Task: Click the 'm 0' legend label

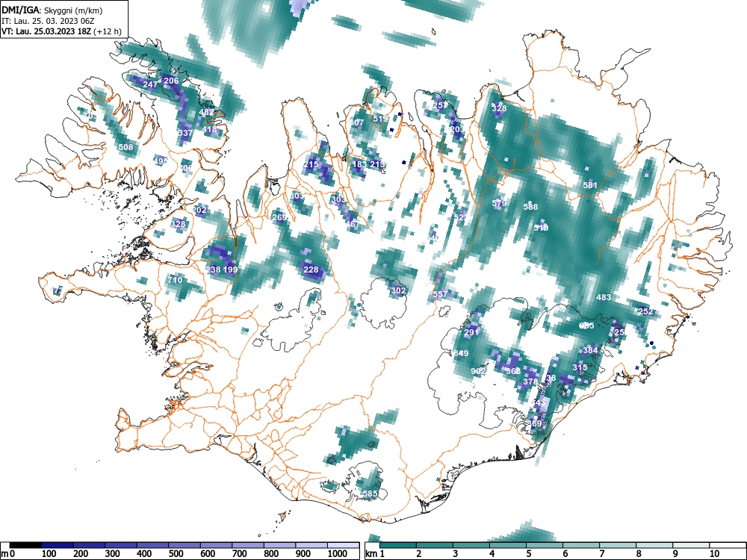Action: click(8, 554)
